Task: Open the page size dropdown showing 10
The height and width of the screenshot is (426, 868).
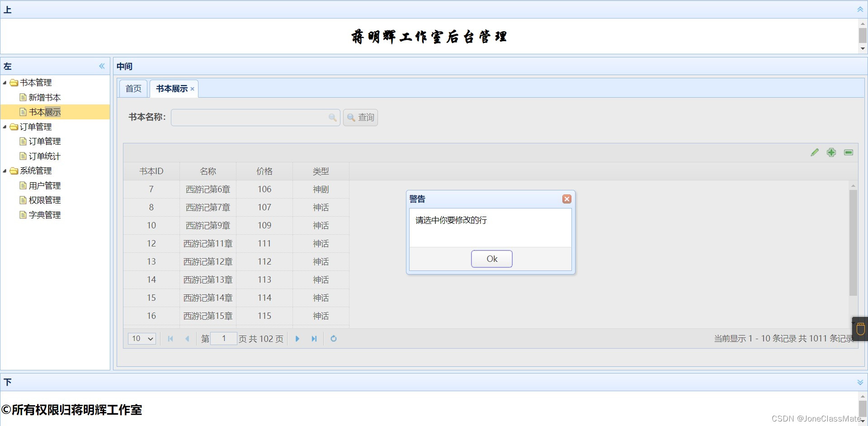Action: [142, 339]
